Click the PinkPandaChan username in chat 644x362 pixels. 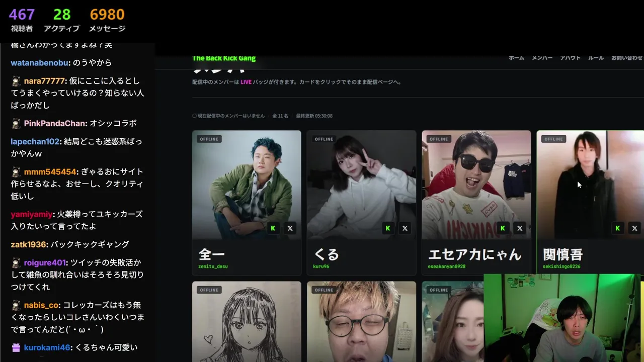point(55,123)
